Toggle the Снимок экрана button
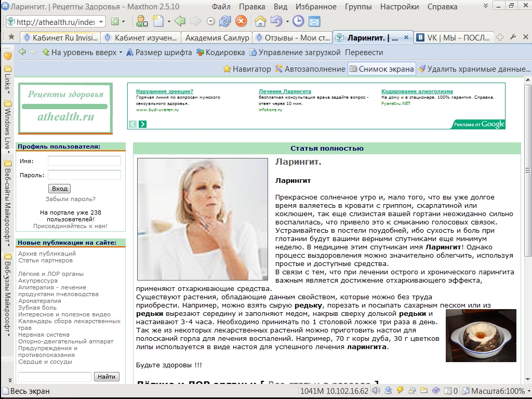Image resolution: width=532 pixels, height=399 pixels. coord(382,69)
